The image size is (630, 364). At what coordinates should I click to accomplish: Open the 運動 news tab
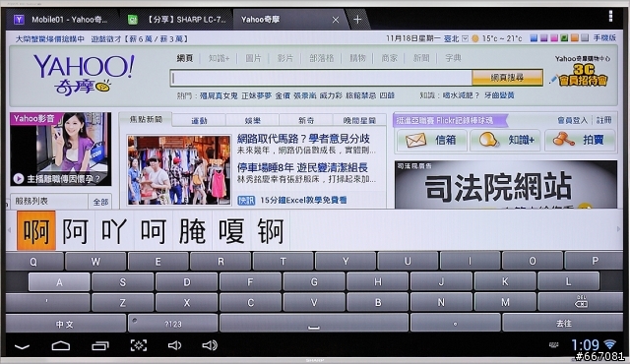199,120
